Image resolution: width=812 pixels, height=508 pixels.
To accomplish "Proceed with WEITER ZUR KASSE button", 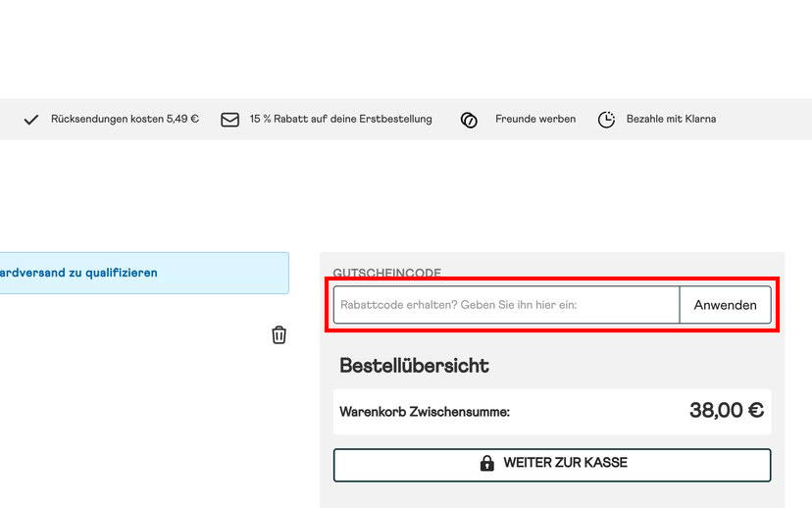I will 552,465.
